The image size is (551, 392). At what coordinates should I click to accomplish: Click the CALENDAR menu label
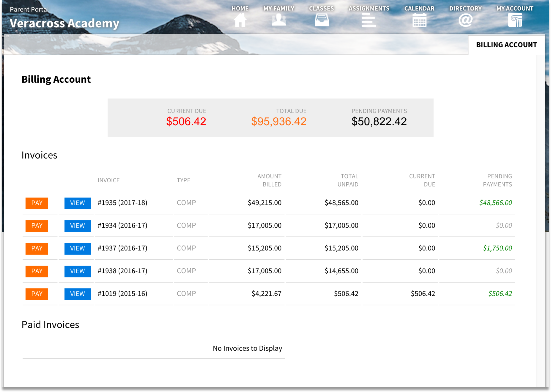pyautogui.click(x=419, y=8)
